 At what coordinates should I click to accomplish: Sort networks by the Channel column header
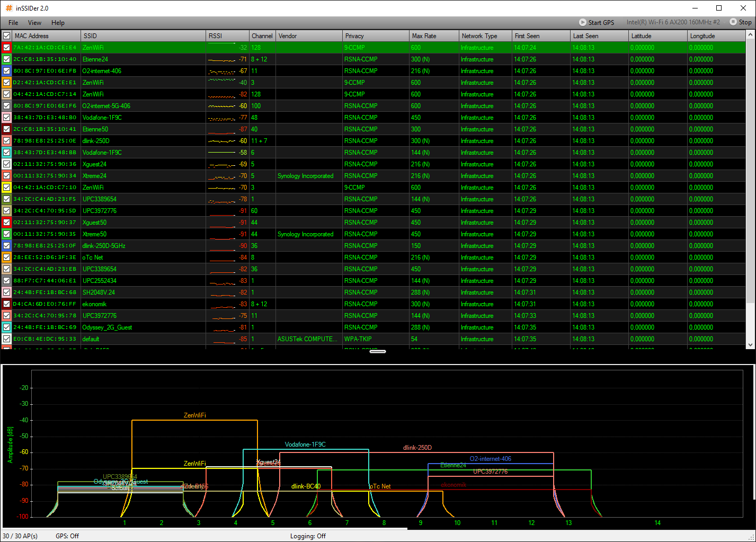point(262,36)
